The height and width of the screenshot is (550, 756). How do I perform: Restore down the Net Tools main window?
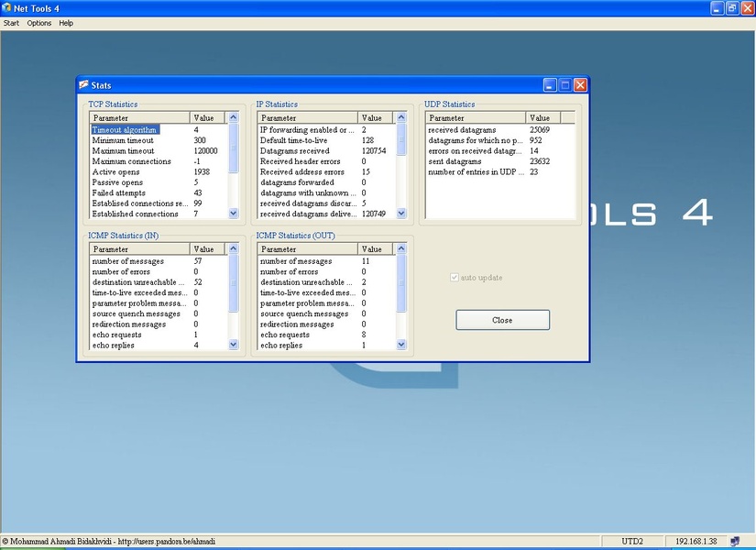pos(732,7)
